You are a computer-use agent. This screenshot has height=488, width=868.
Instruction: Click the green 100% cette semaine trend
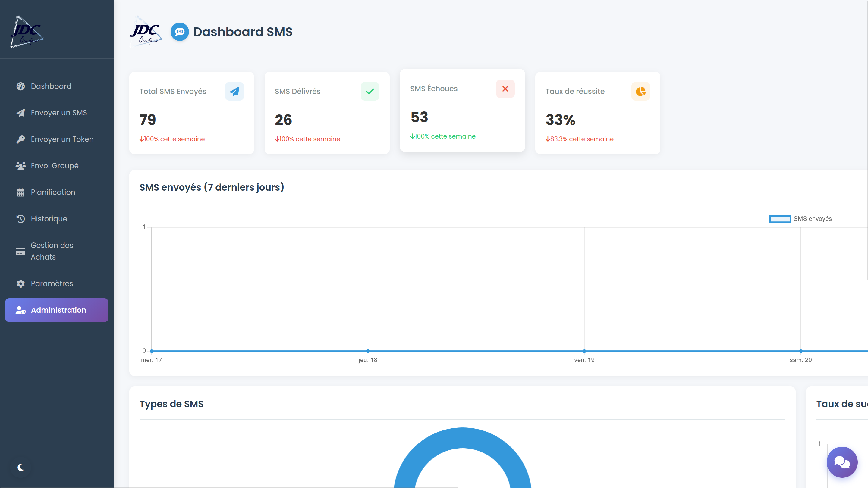click(x=443, y=136)
